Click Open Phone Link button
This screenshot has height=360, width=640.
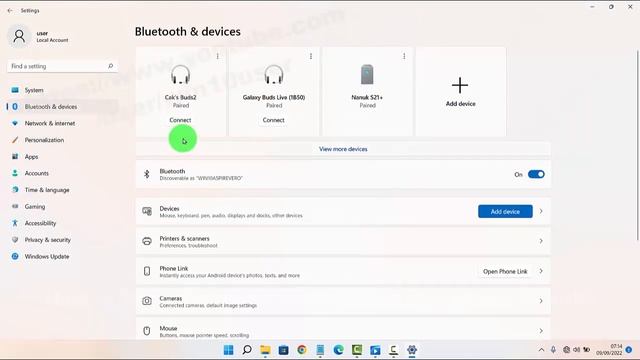505,271
